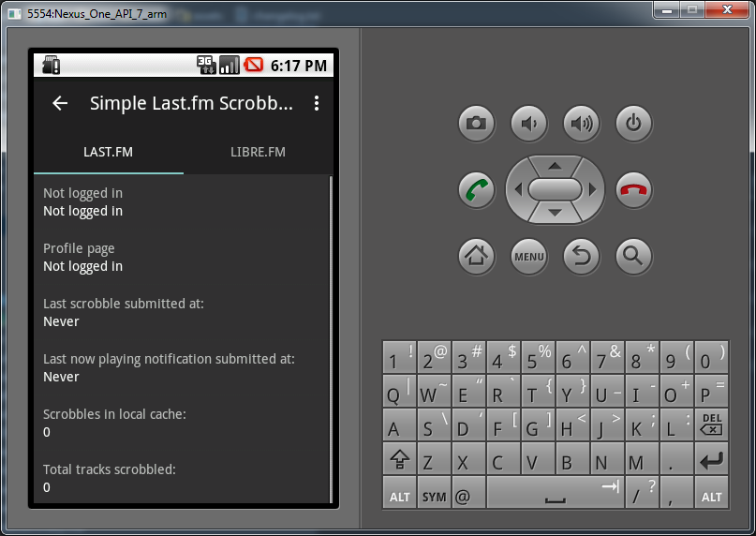Image resolution: width=756 pixels, height=536 pixels.
Task: Click the comma key on keyboard
Action: tap(677, 493)
